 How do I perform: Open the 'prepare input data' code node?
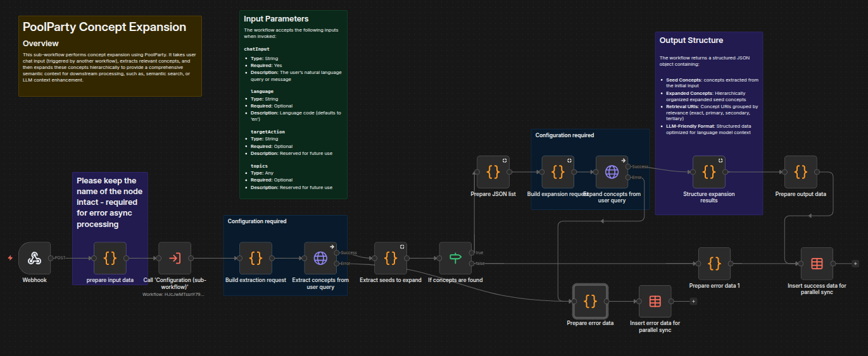click(x=110, y=258)
